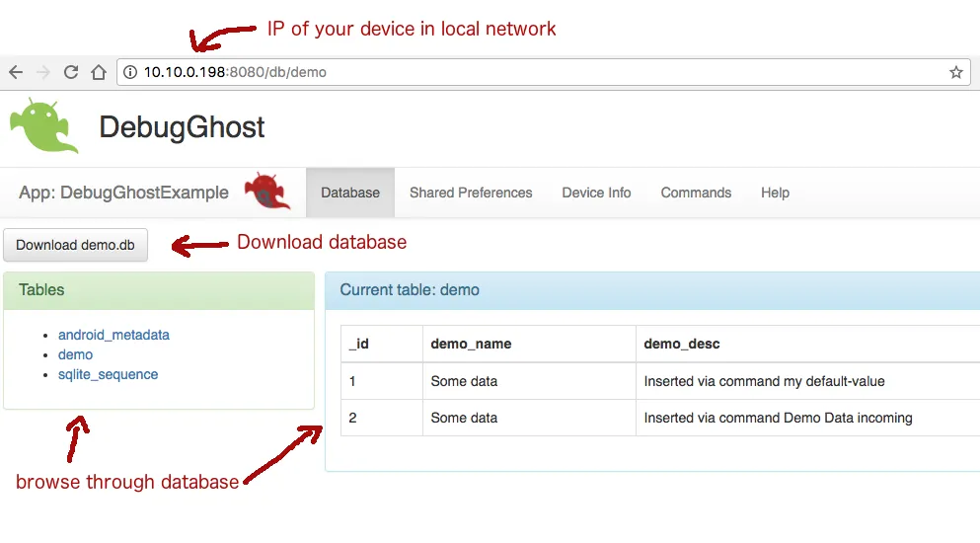Open the android_metadata table link

[113, 336]
